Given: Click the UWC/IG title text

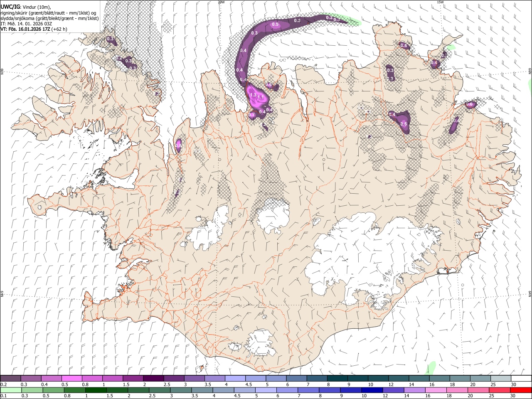Looking at the screenshot, I should point(10,7).
